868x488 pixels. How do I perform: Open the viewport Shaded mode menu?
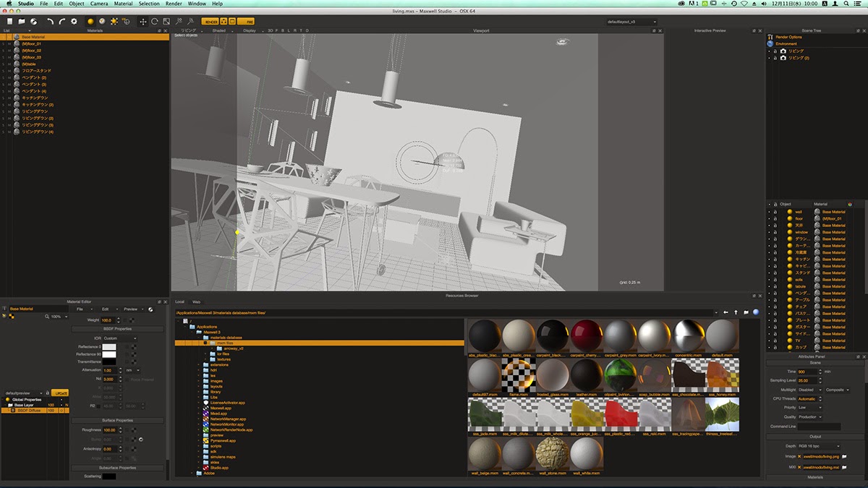(x=219, y=30)
